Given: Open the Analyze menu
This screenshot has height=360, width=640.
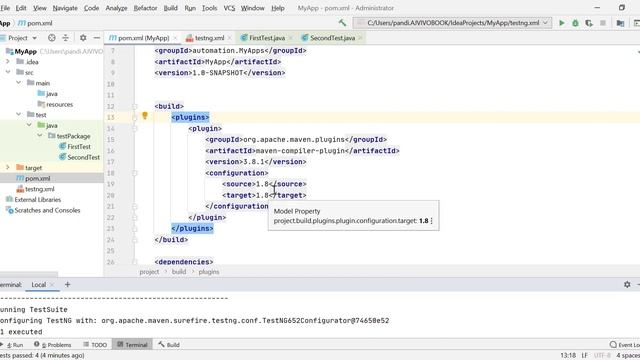Looking at the screenshot, I should click(x=116, y=8).
